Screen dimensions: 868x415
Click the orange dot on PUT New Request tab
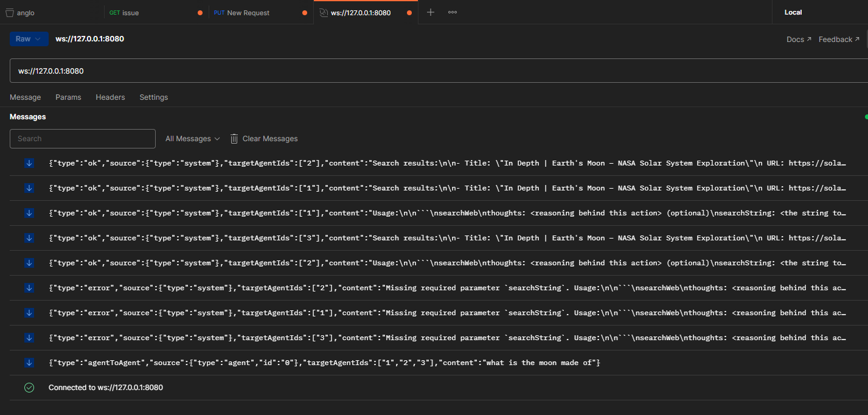(x=305, y=13)
